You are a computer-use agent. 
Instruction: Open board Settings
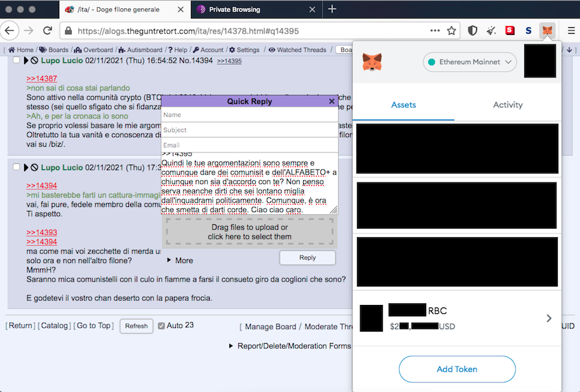244,50
